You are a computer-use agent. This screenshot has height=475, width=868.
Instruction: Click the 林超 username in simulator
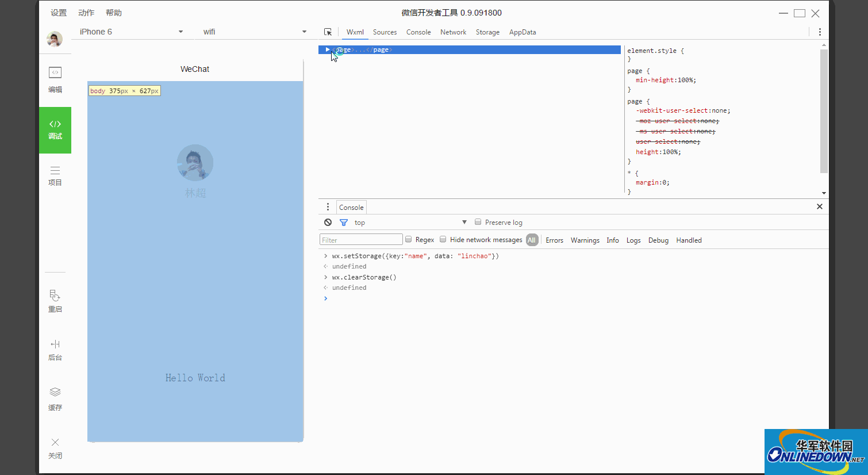coord(195,193)
